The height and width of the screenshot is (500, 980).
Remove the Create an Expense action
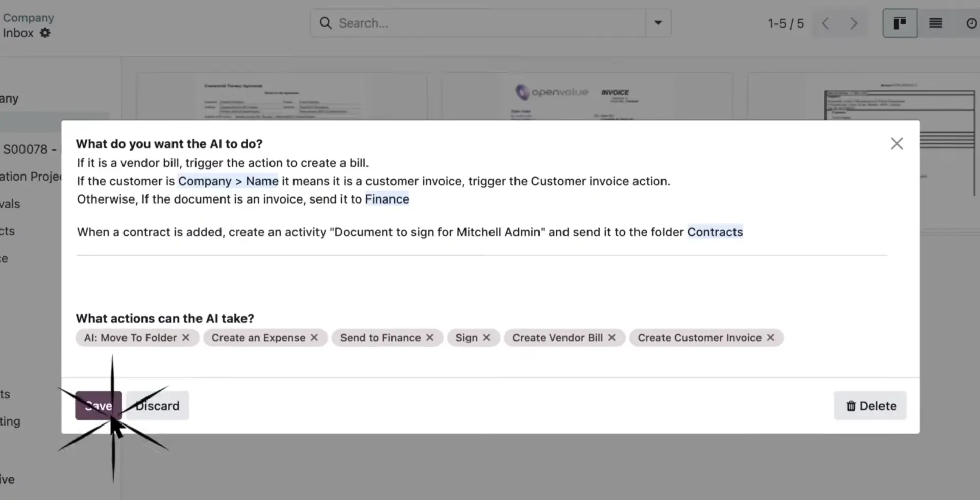point(313,337)
